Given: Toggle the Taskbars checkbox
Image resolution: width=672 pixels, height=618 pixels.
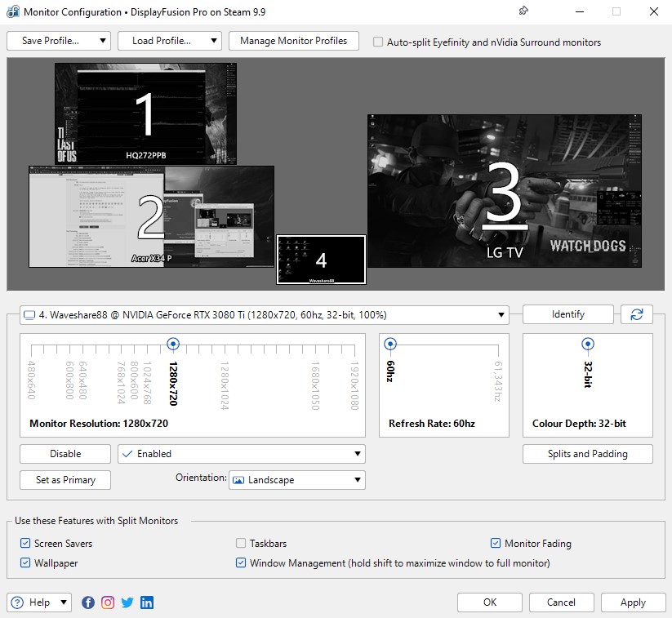Looking at the screenshot, I should point(241,543).
